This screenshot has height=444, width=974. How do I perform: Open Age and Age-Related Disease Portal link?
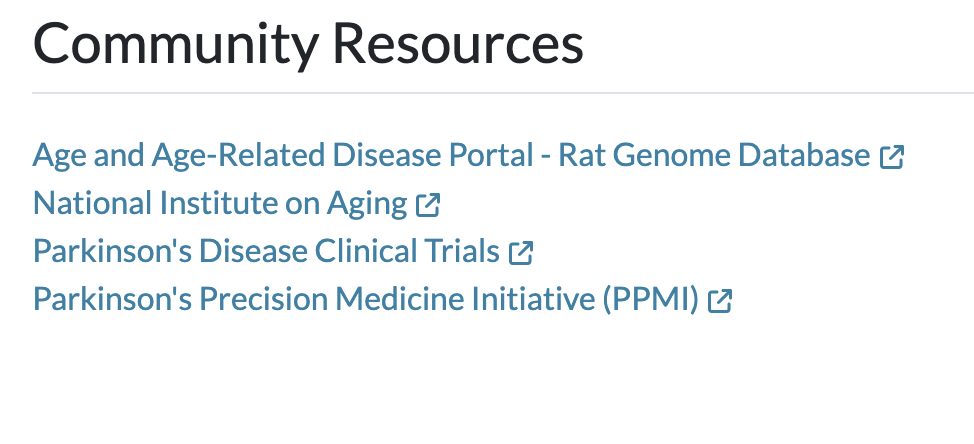pyautogui.click(x=451, y=155)
